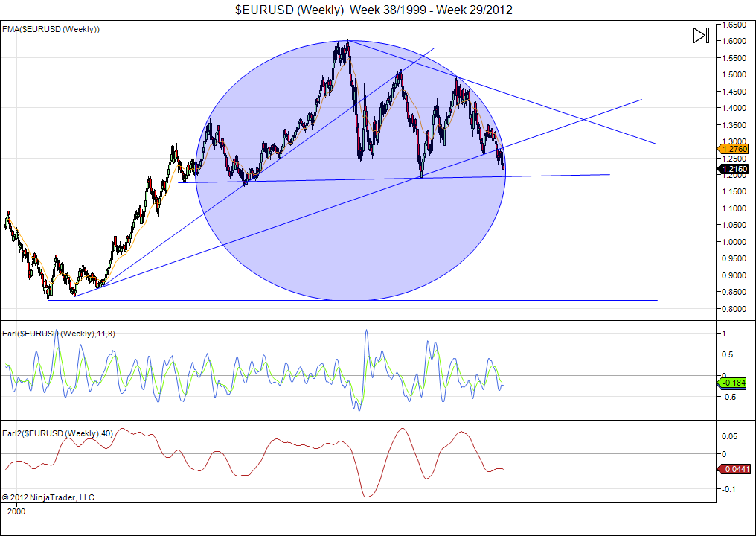The width and height of the screenshot is (756, 536).
Task: Click the price peak candle near 1.6000
Action: pyautogui.click(x=345, y=45)
